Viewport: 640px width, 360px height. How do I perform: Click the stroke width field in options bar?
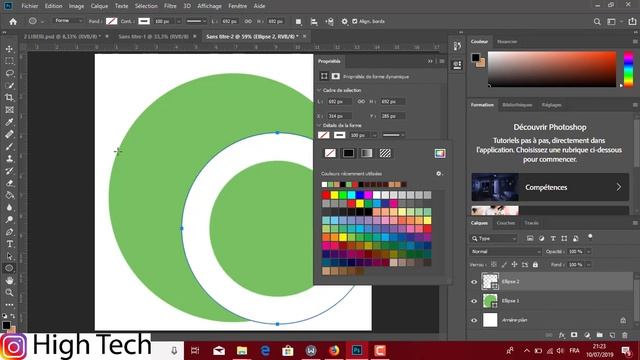point(164,21)
